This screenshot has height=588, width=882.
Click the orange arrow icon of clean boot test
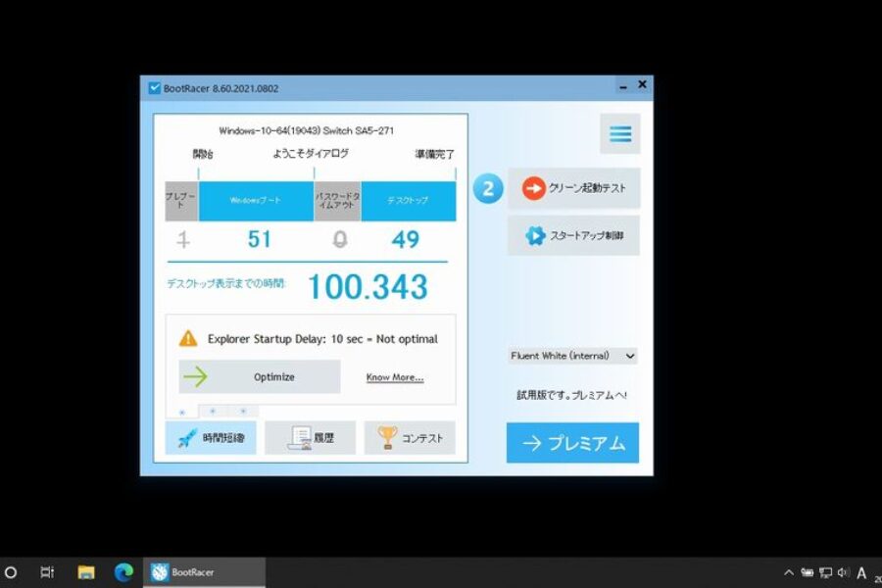pos(533,188)
